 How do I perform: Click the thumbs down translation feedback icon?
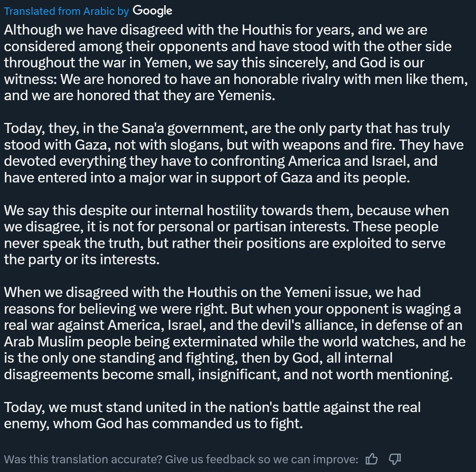point(395,459)
